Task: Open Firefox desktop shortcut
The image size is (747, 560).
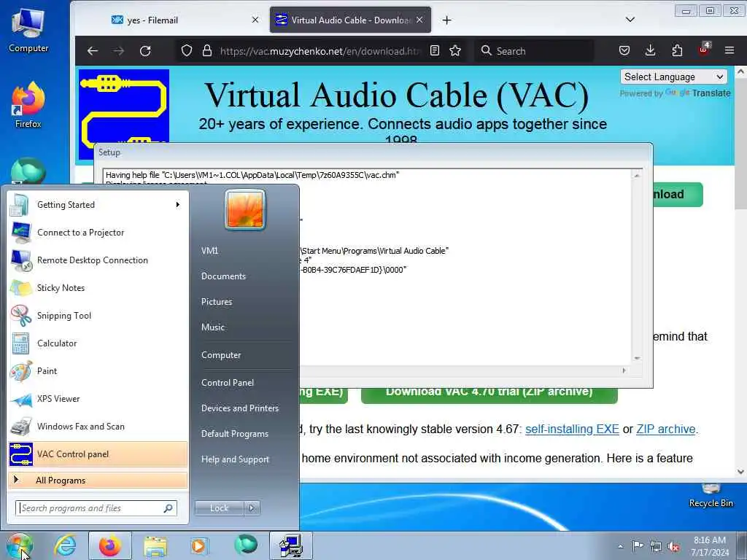Action: click(28, 106)
